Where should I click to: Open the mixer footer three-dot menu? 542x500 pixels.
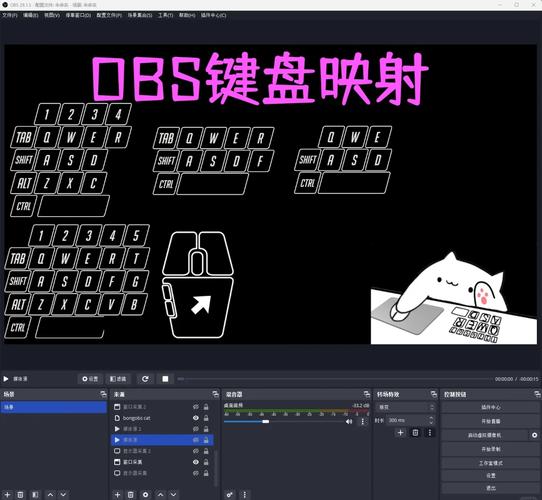pyautogui.click(x=245, y=495)
